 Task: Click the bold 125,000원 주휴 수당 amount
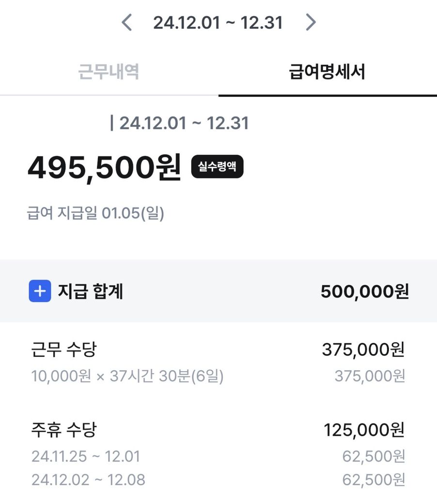coord(364,429)
